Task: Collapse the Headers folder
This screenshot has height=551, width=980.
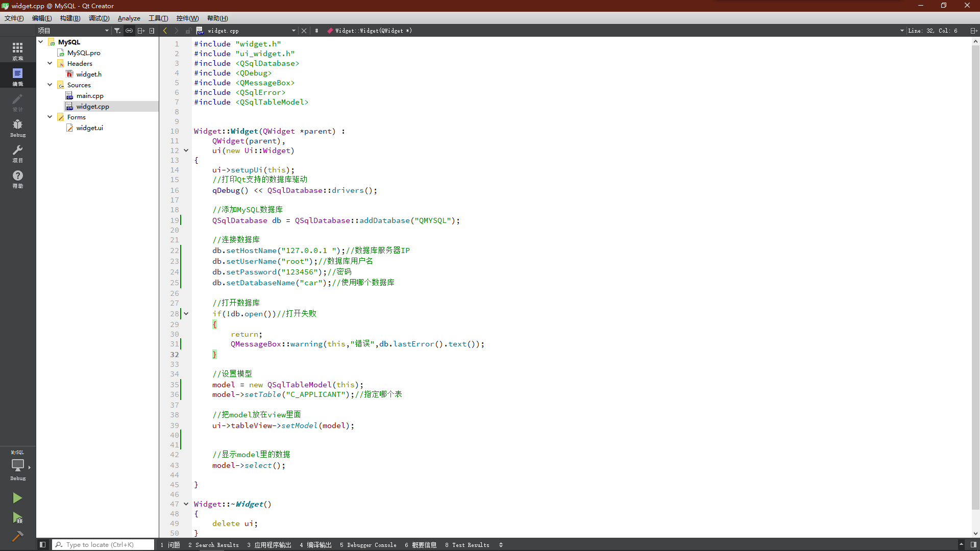Action: click(x=50, y=63)
